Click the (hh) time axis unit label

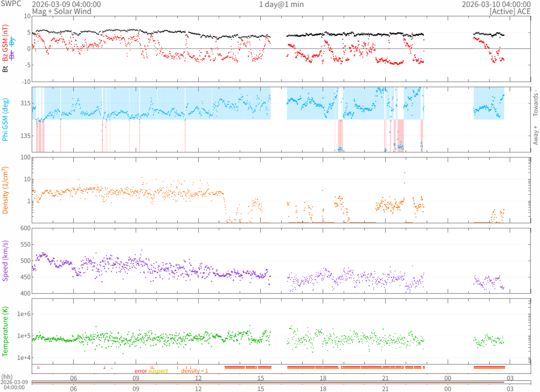pyautogui.click(x=7, y=377)
